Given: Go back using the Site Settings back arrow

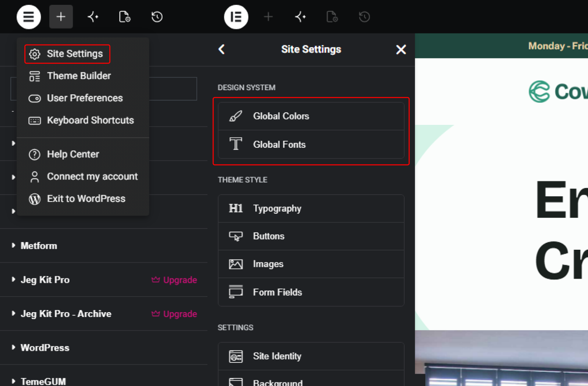Looking at the screenshot, I should click(x=222, y=49).
